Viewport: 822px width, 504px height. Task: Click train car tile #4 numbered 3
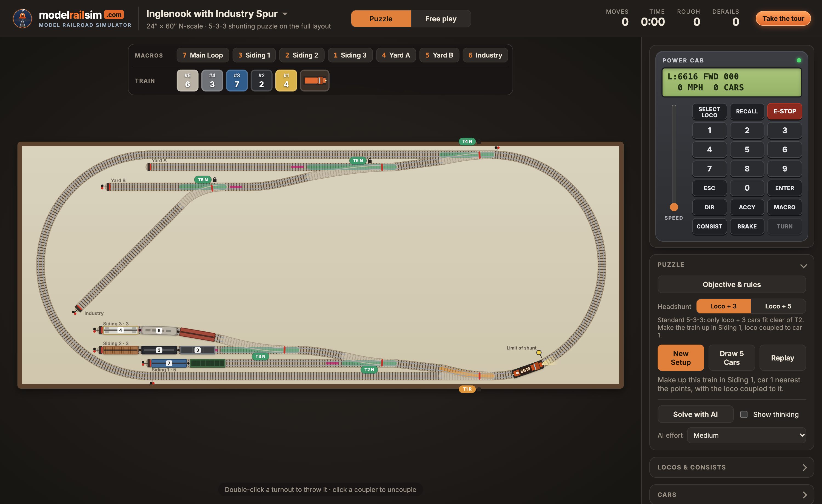tap(212, 80)
